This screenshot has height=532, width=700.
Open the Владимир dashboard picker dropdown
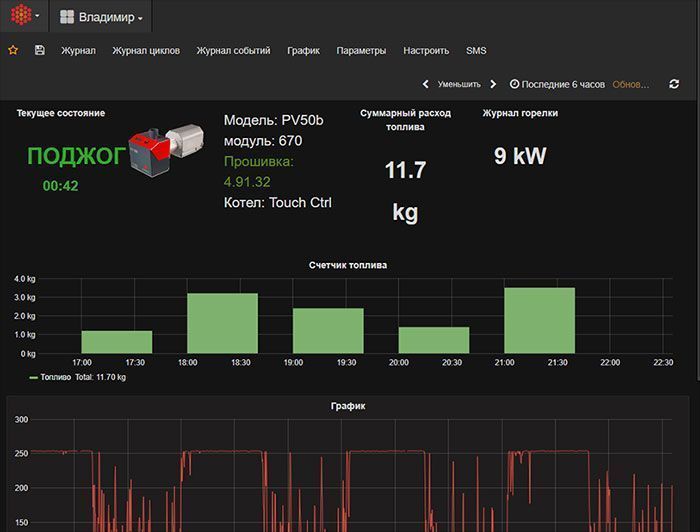point(101,17)
